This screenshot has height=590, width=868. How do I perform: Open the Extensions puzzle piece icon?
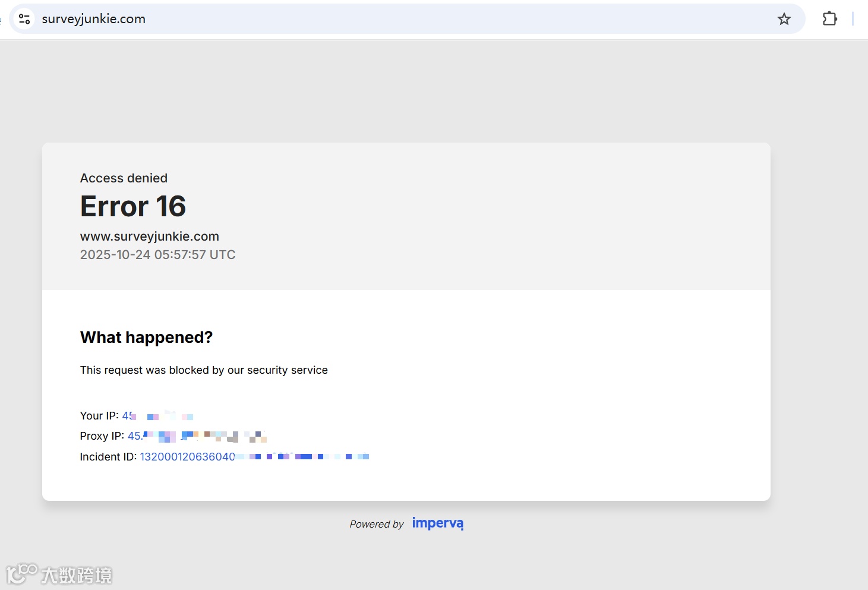point(830,19)
